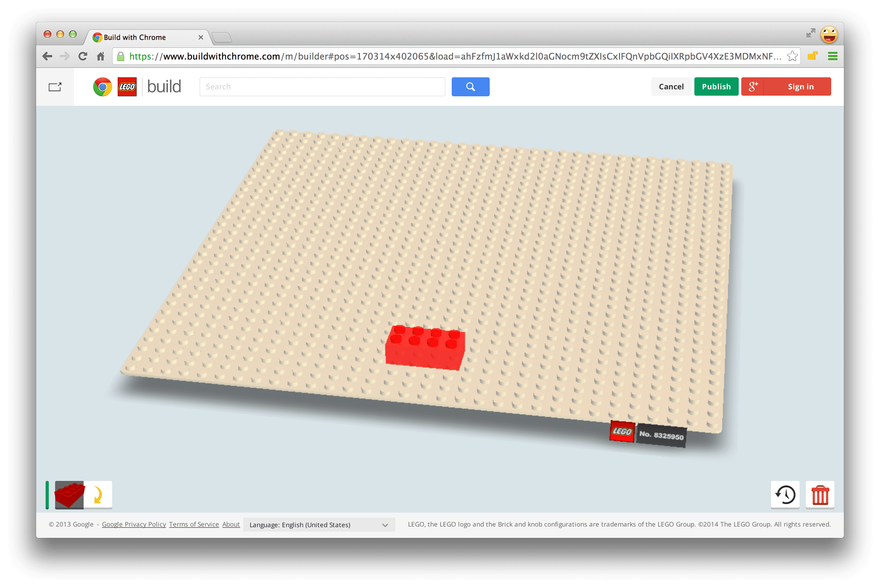
Task: Click the Chrome browser back arrow
Action: (46, 57)
